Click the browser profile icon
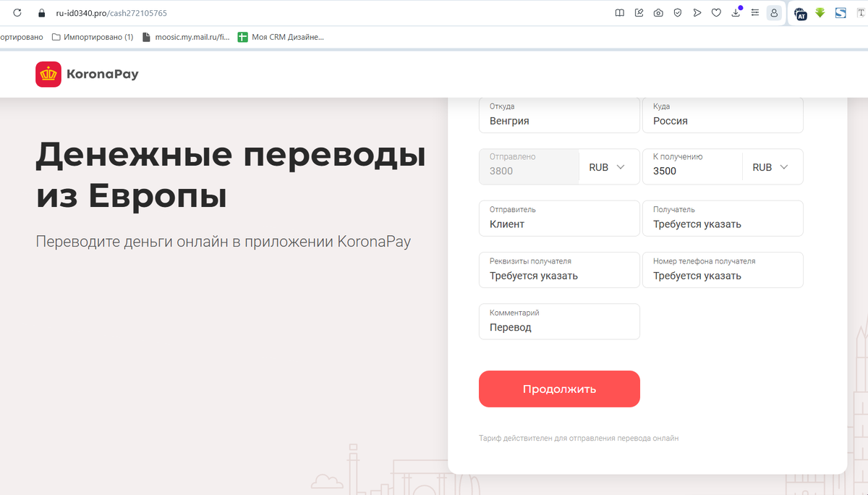868x495 pixels. coord(774,12)
